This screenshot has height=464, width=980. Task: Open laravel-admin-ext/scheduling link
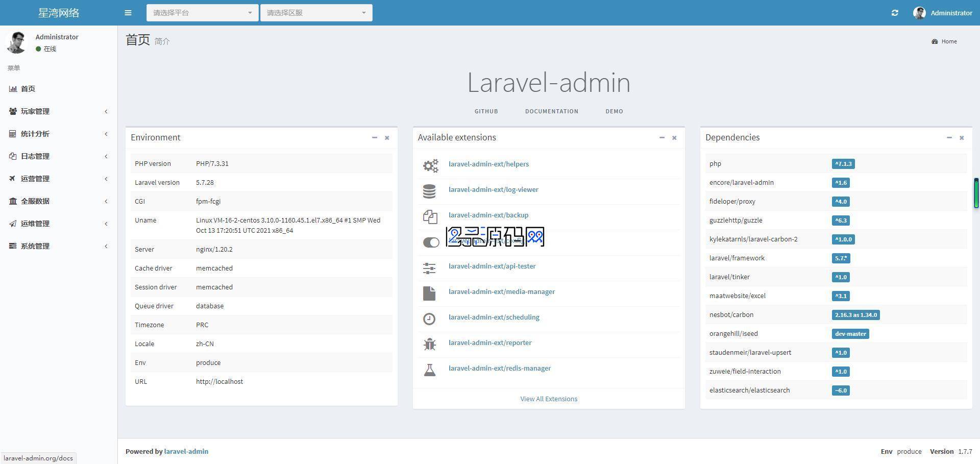click(494, 317)
